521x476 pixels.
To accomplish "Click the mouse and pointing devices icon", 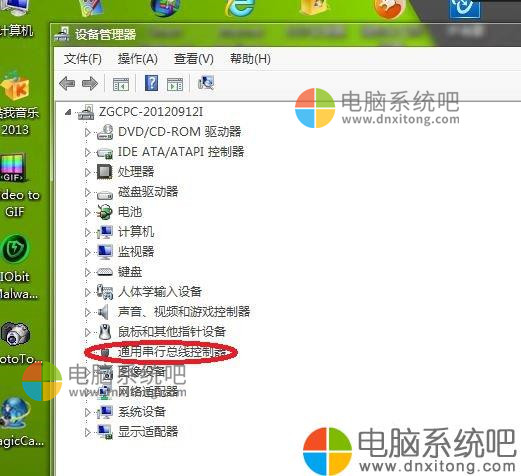I will point(105,332).
